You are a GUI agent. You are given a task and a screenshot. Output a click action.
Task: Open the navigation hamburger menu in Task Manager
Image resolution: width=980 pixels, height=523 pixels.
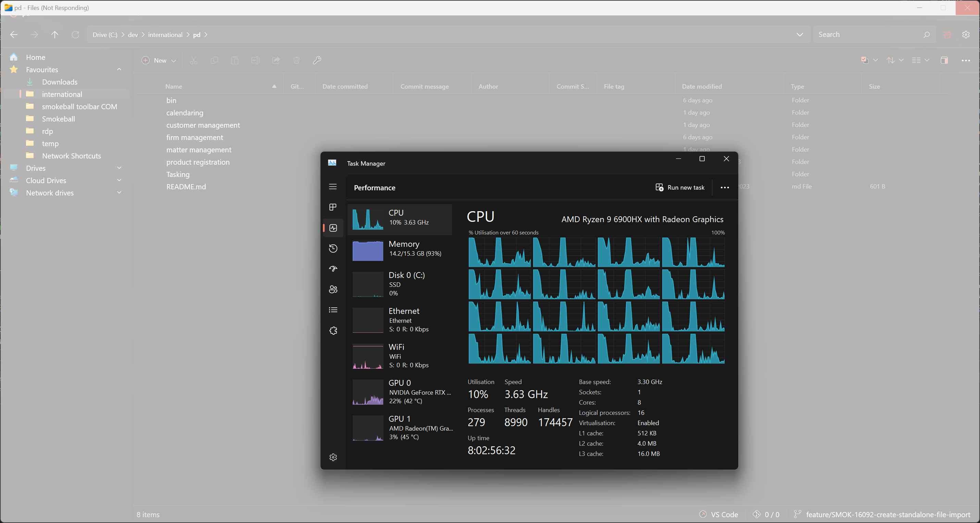point(333,187)
